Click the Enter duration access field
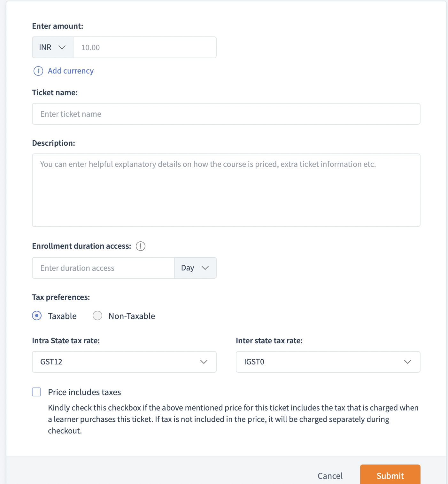 pos(103,268)
